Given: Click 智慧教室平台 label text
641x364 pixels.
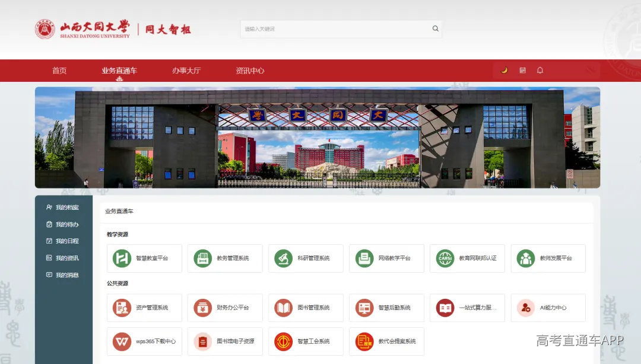Looking at the screenshot, I should [x=152, y=258].
